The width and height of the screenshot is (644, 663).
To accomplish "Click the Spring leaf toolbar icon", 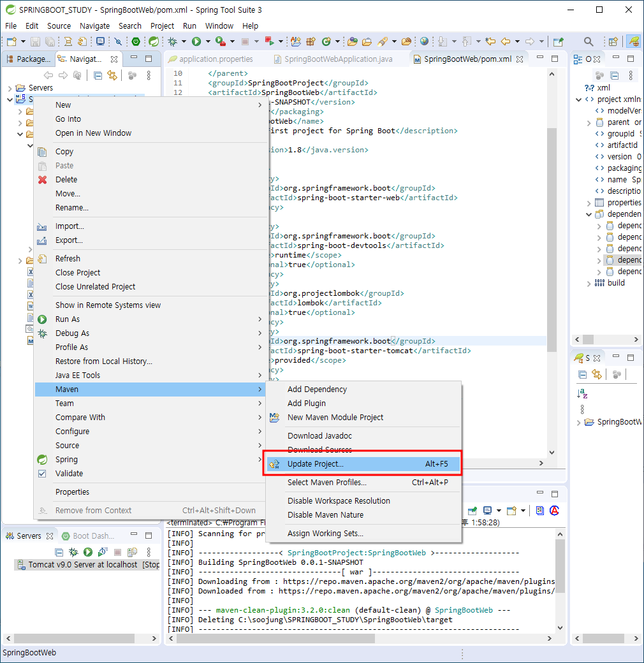I will [154, 41].
